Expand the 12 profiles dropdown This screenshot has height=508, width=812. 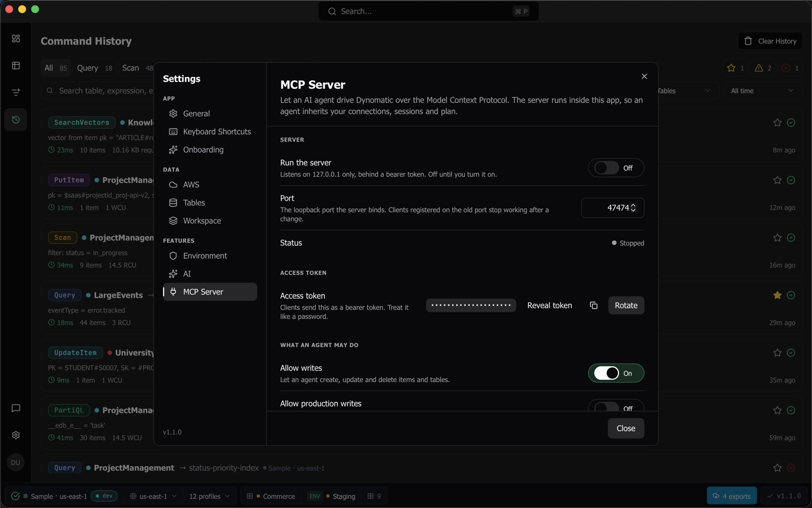coord(209,496)
